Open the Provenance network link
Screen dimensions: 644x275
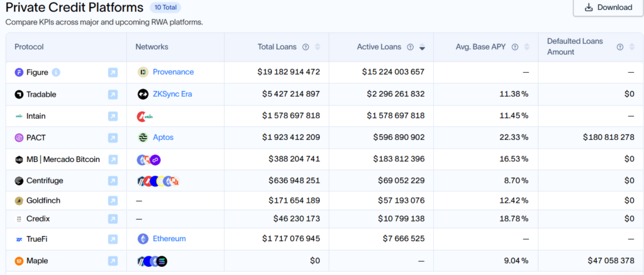coord(173,72)
